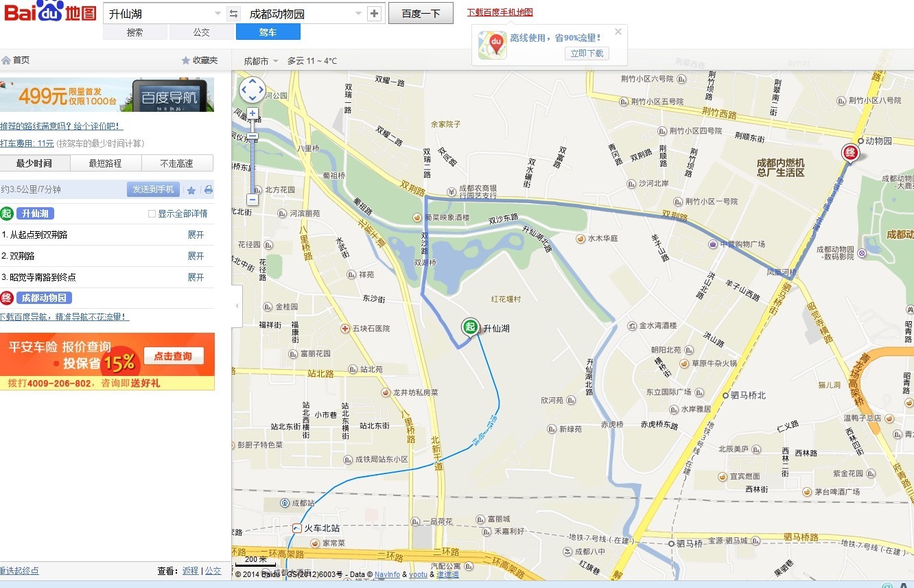Image resolution: width=914 pixels, height=588 pixels.
Task: Expand step 1 从起点到双荆路
Action: tap(196, 235)
